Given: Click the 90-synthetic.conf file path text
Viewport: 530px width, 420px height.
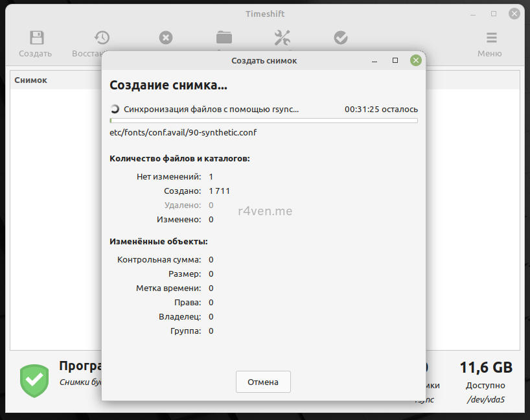Looking at the screenshot, I should (x=184, y=133).
